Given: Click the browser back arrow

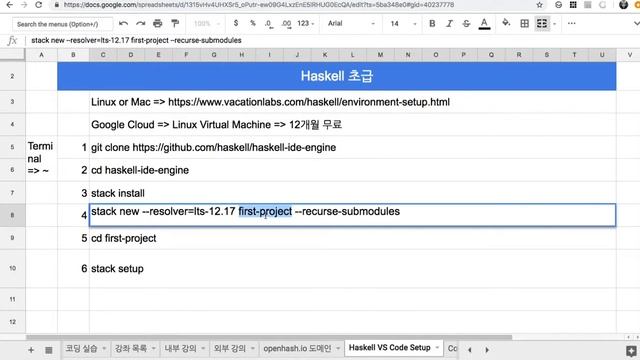Looking at the screenshot, I should click(x=9, y=5).
